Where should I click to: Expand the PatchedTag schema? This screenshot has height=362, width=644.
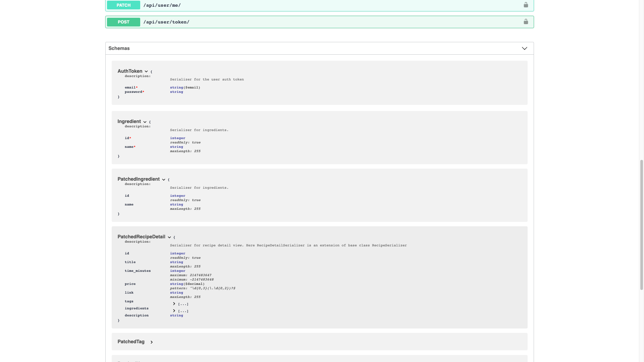pyautogui.click(x=152, y=342)
